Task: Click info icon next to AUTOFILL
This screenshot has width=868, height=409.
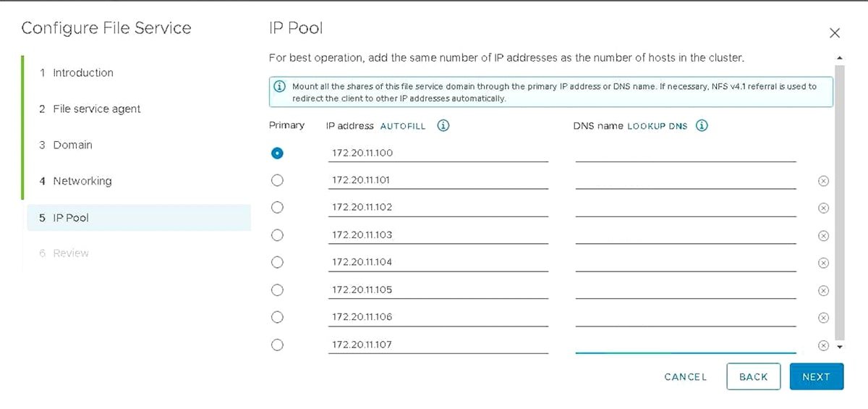Action: click(443, 125)
